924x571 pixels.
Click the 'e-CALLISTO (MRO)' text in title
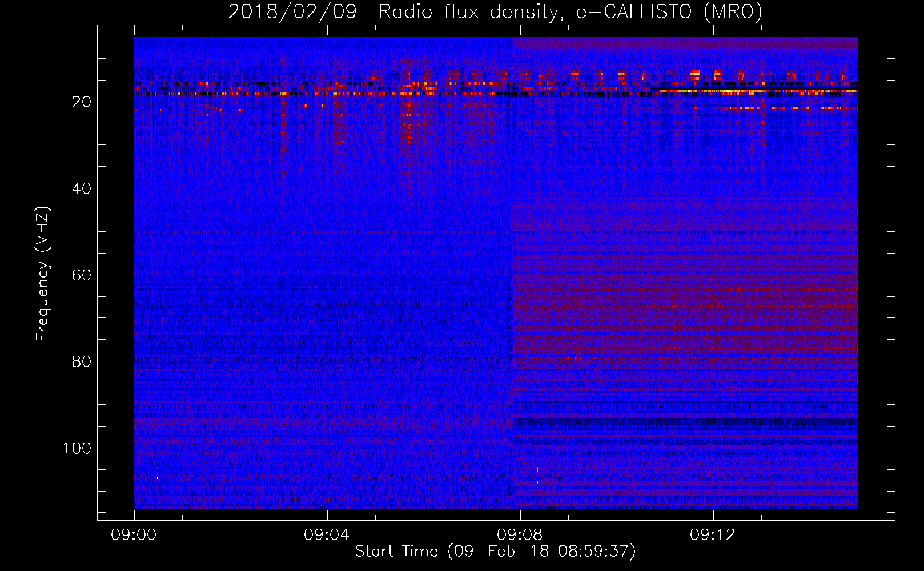[x=669, y=11]
